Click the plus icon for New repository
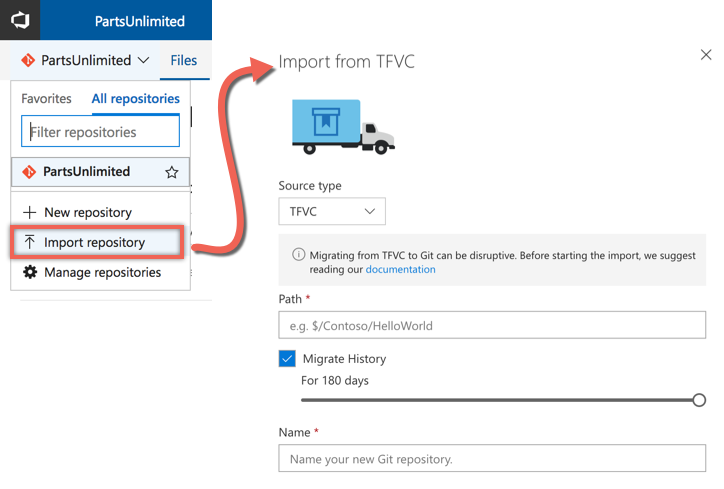The width and height of the screenshot is (724, 489). [x=30, y=212]
